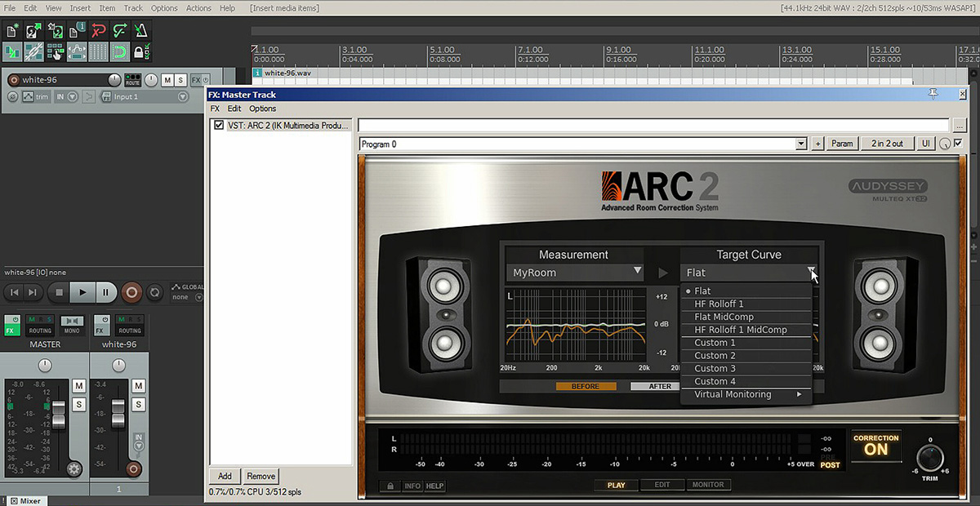Toggle phase invert on white-96 track

click(13, 97)
